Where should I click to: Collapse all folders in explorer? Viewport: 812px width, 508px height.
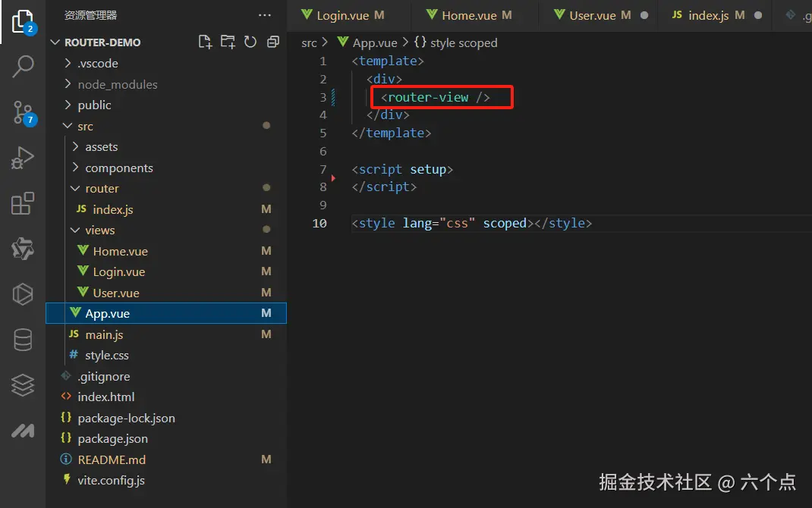273,42
